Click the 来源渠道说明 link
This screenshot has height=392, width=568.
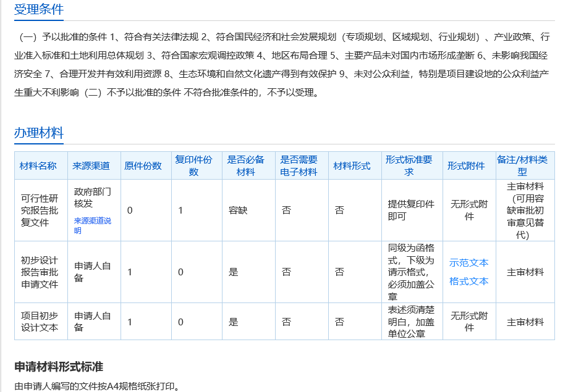click(93, 225)
